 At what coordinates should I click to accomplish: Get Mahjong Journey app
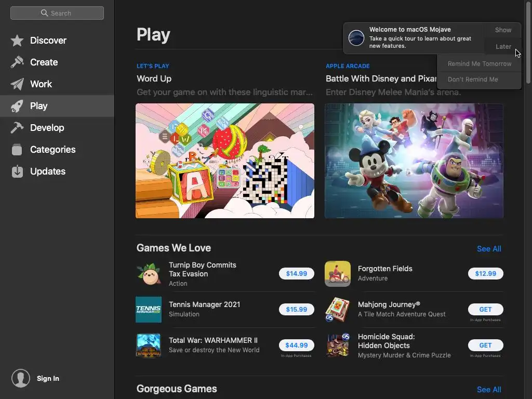coord(486,310)
